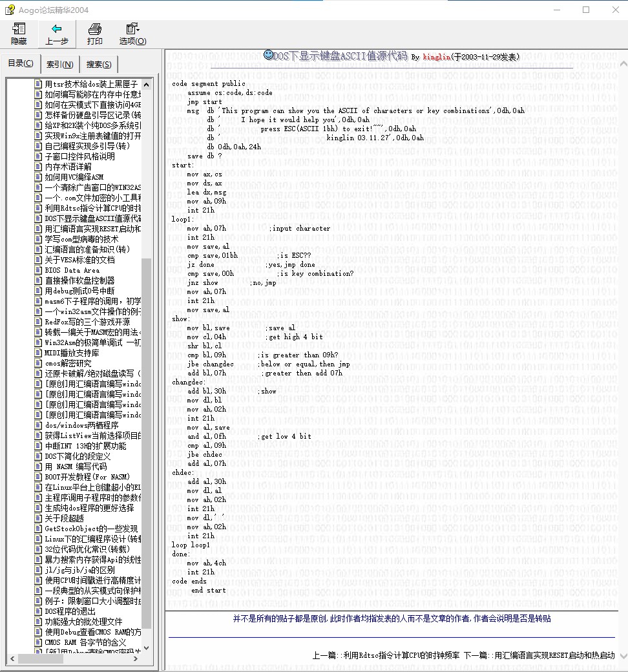Open topic 如何用VC编绎ASM
This screenshot has width=628, height=672.
click(74, 177)
